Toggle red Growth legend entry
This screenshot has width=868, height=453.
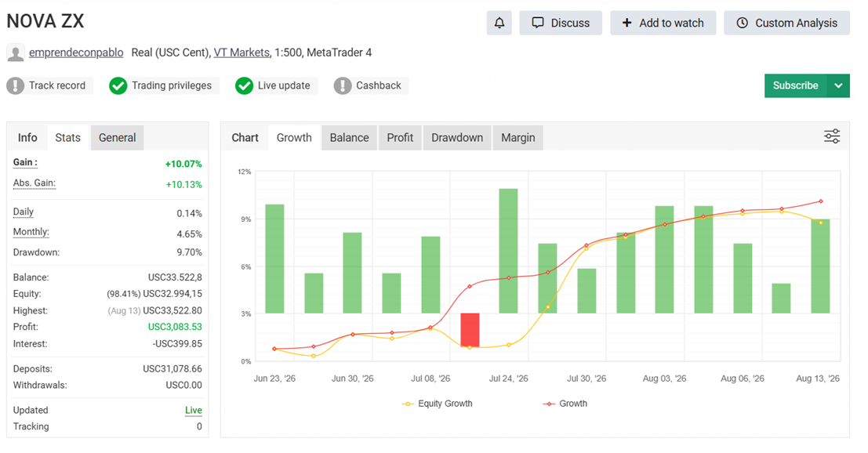(x=565, y=404)
